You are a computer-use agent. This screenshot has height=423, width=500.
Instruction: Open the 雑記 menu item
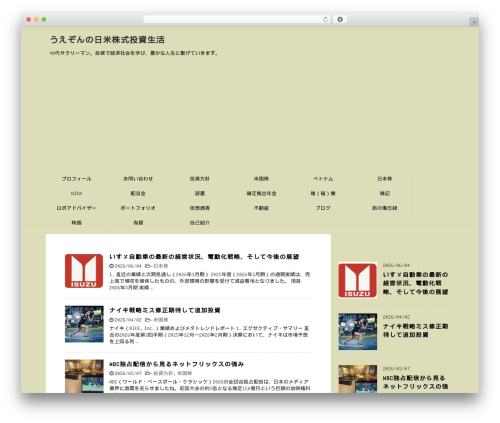coord(385,193)
